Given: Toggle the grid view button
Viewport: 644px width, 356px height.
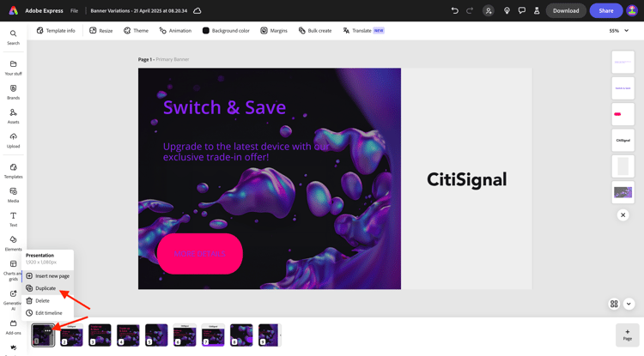Looking at the screenshot, I should [614, 304].
